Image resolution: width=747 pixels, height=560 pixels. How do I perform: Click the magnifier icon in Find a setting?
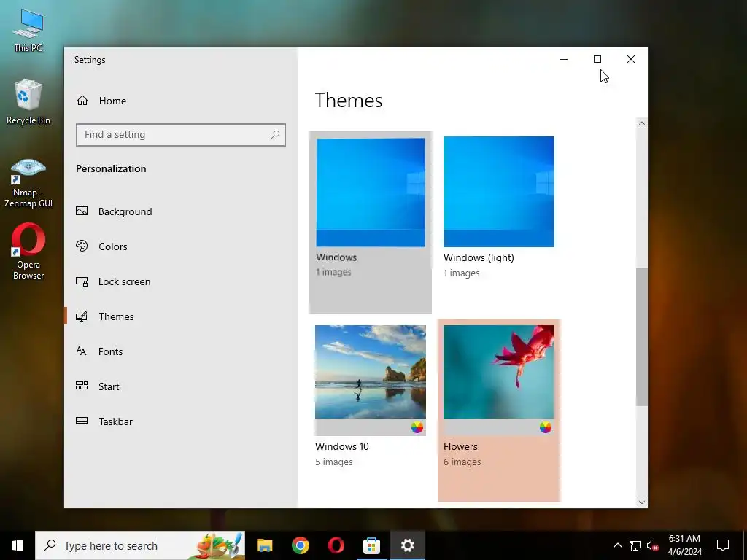(x=275, y=135)
